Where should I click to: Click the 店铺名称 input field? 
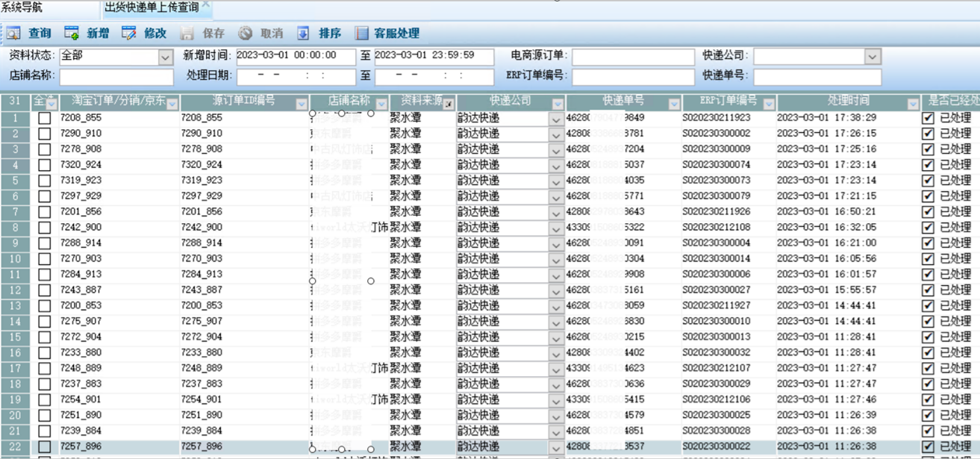point(116,77)
